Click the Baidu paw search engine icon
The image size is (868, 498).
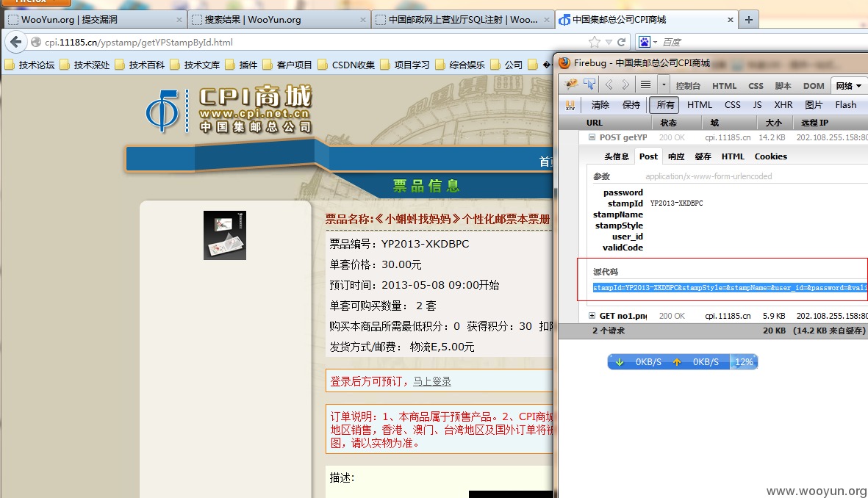(x=645, y=42)
